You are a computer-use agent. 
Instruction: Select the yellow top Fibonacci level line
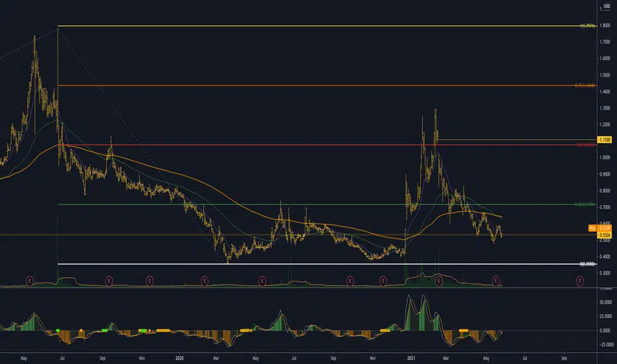click(x=326, y=26)
